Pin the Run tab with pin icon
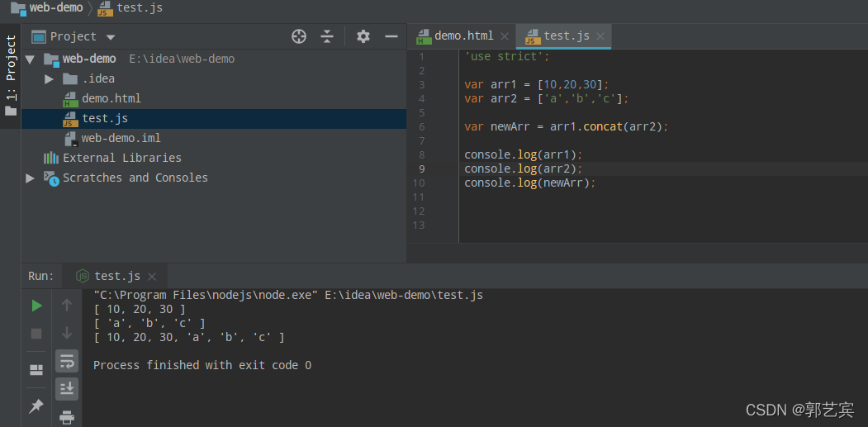 point(36,407)
